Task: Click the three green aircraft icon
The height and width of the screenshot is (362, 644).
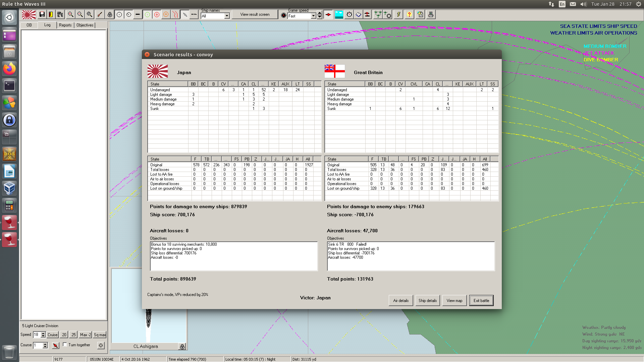Action: tap(378, 14)
